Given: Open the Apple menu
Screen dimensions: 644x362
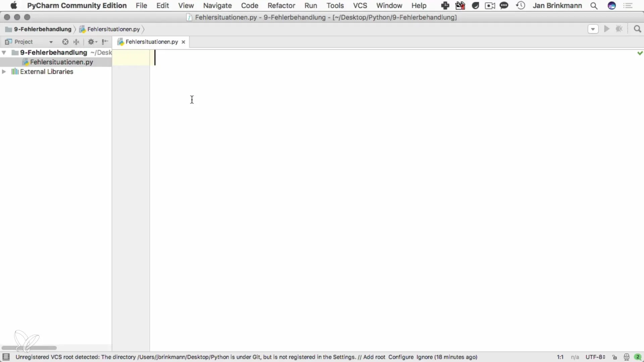Looking at the screenshot, I should 14,6.
